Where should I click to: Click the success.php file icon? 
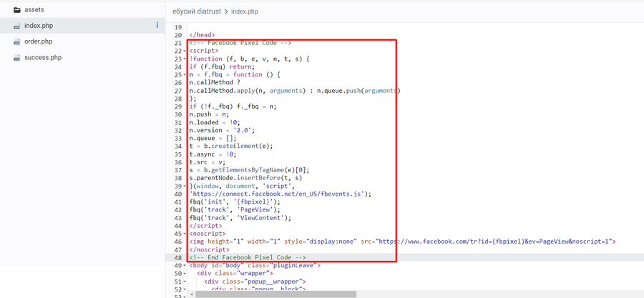[x=17, y=57]
